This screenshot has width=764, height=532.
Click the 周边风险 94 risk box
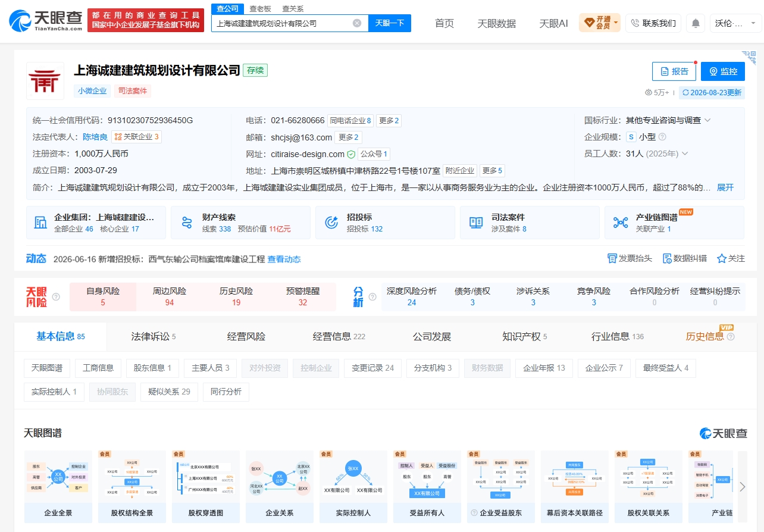170,296
